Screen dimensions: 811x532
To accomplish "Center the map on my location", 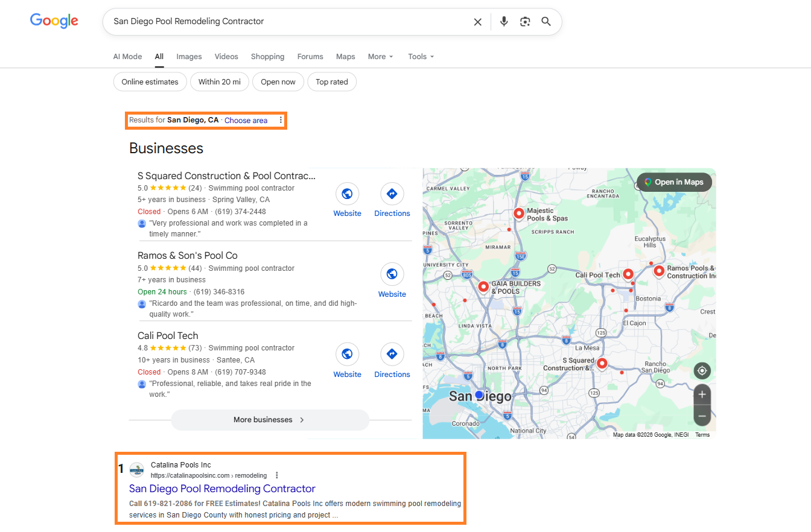I will 702,370.
